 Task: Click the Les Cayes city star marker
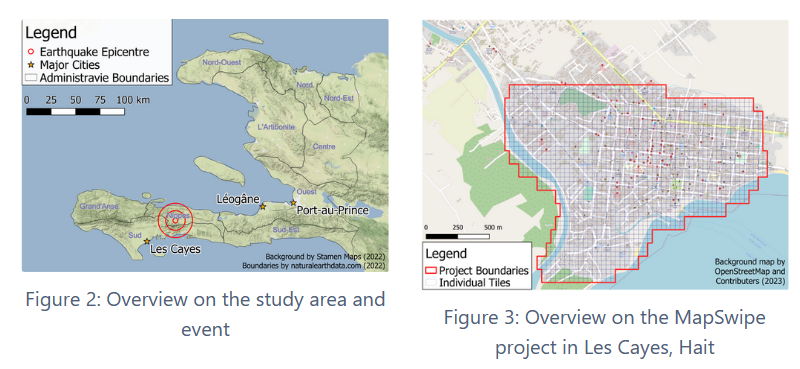pyautogui.click(x=146, y=241)
